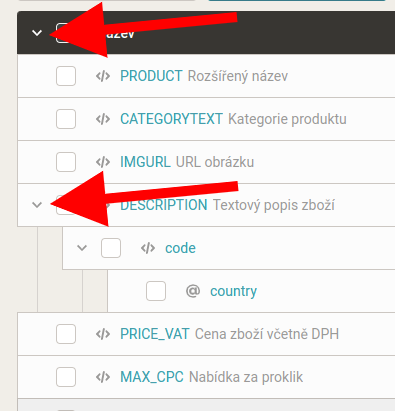The width and height of the screenshot is (395, 411).
Task: Open the MAX_CPC element link
Action: click(152, 377)
